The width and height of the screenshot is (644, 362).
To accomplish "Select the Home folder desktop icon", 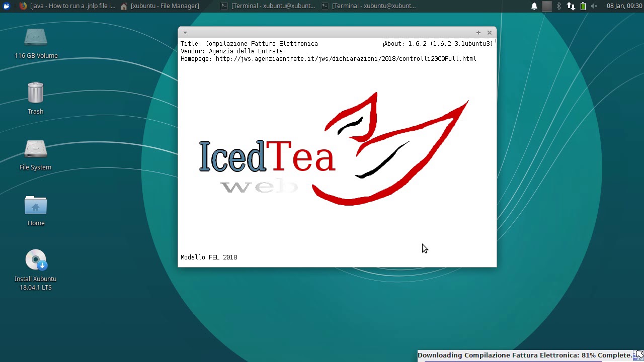I will (x=36, y=211).
